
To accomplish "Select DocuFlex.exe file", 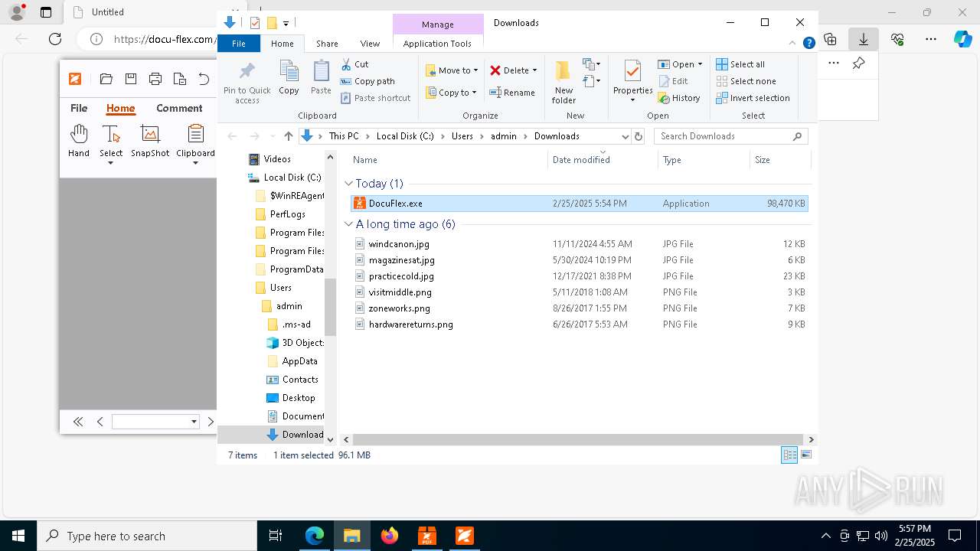I will pyautogui.click(x=579, y=204).
